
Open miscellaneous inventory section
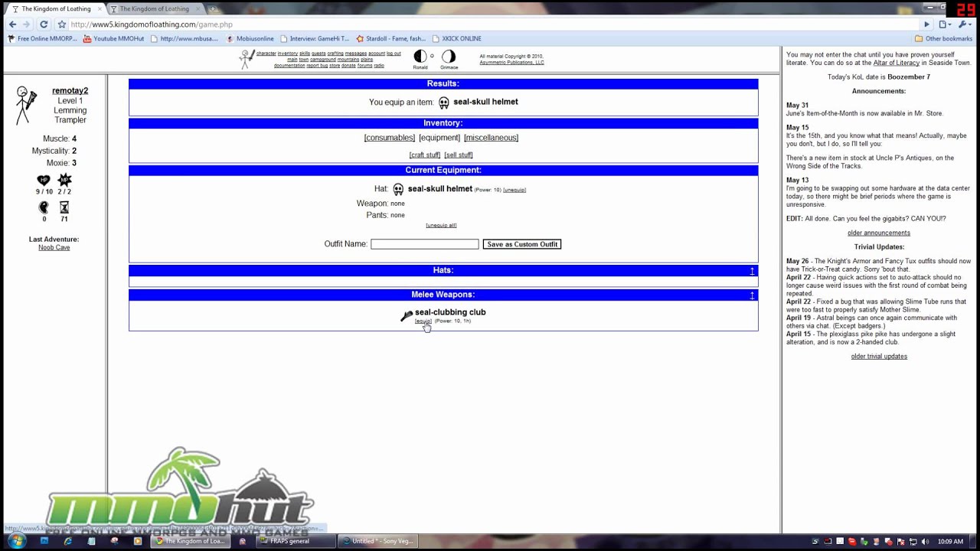(x=491, y=138)
